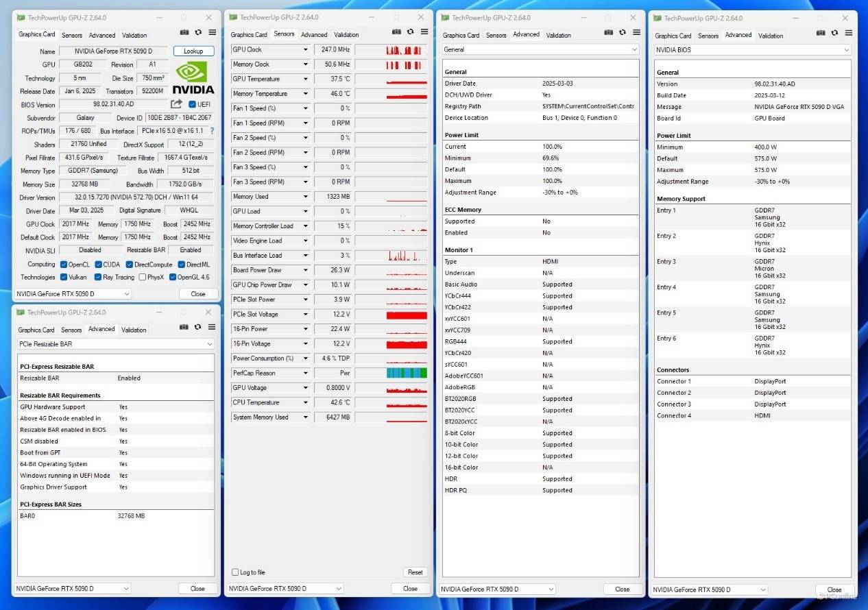Open the Graphics Card tab in the NVIDIA BIOS window

pyautogui.click(x=673, y=36)
